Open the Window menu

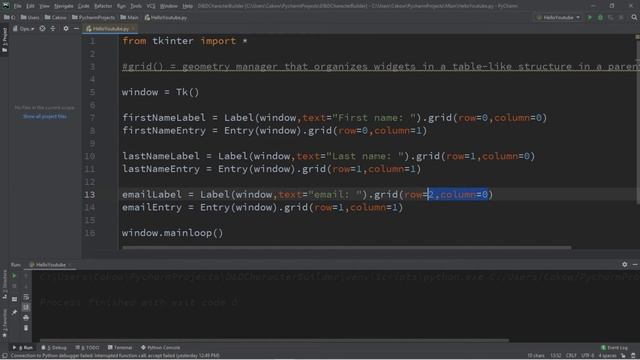click(169, 6)
